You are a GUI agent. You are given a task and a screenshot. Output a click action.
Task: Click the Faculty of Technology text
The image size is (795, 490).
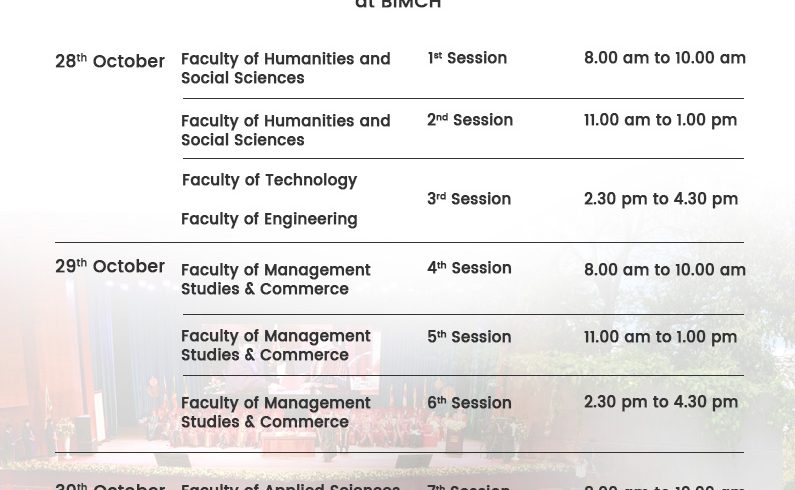coord(269,180)
